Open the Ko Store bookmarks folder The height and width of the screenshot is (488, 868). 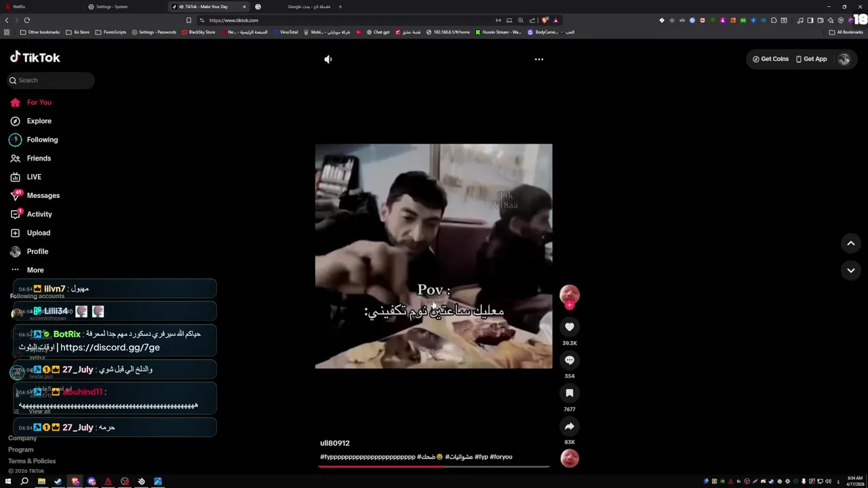point(78,32)
